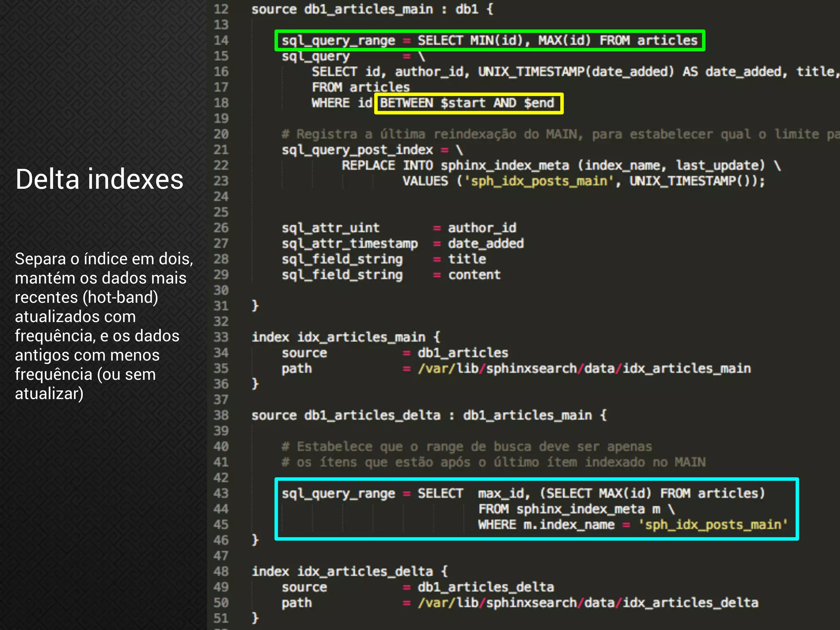Screen dimensions: 840x630
Task: Click "index idx_articles_delta" declaration
Action: 349,571
